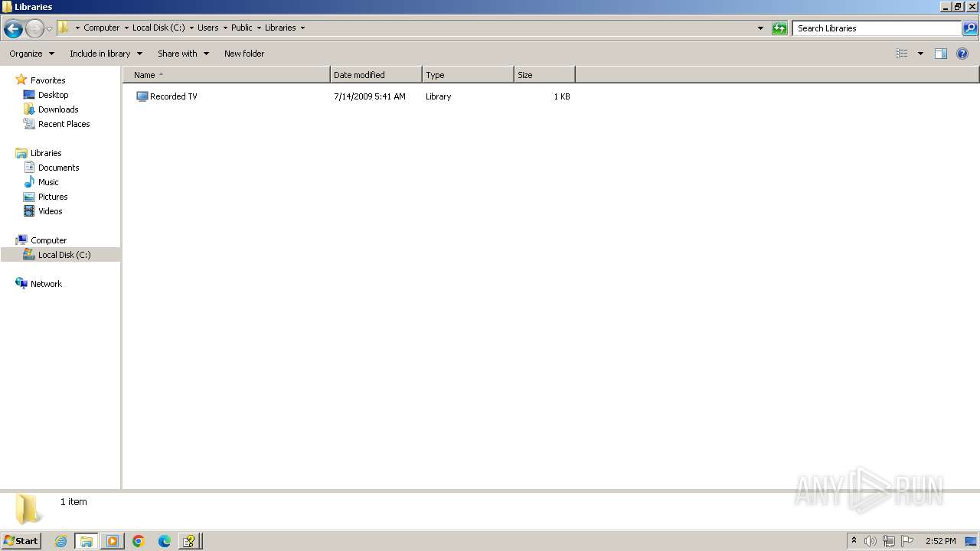
Task: Sort by the Name column header
Action: [227, 75]
